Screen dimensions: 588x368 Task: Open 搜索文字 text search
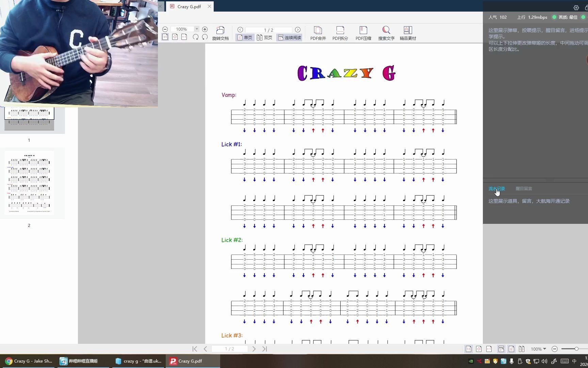click(x=386, y=33)
